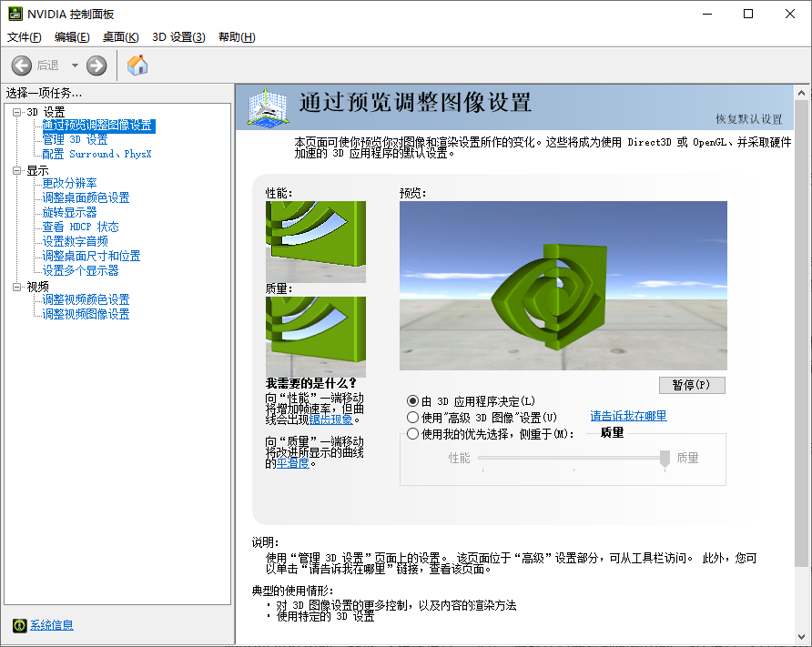
Task: Click the 质量 label beside the slider
Action: pyautogui.click(x=687, y=458)
